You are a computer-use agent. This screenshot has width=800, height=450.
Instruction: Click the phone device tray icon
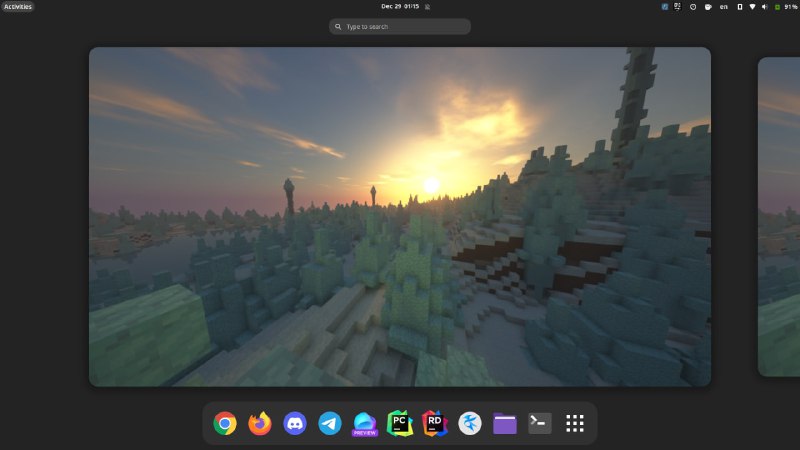click(740, 7)
